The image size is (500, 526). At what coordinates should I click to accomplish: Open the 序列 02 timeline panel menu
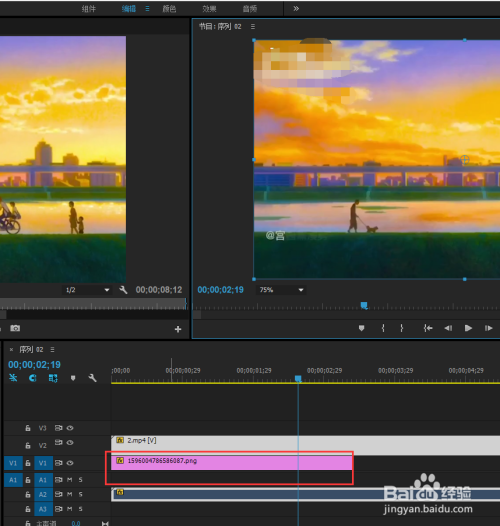[52, 350]
